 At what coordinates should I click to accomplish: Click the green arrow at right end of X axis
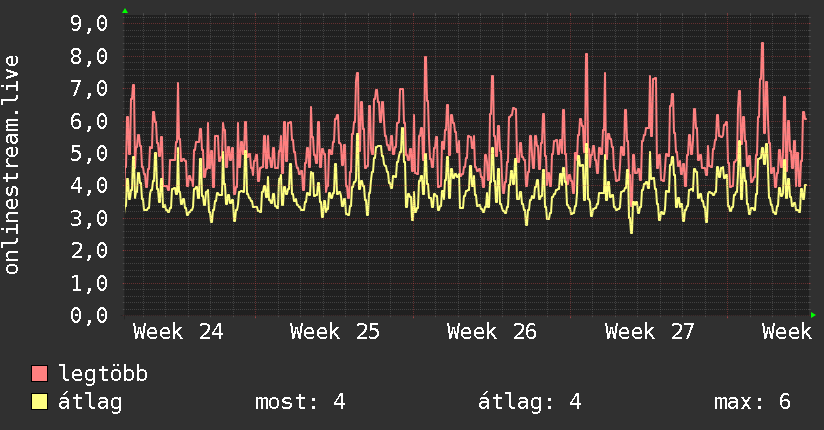tap(813, 315)
